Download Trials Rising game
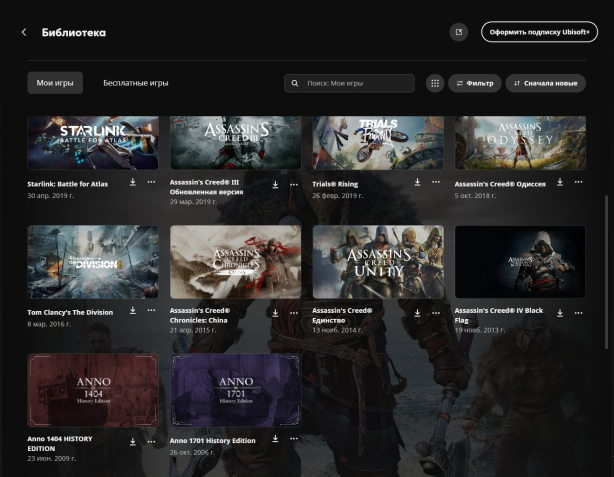This screenshot has height=477, width=614. point(418,183)
